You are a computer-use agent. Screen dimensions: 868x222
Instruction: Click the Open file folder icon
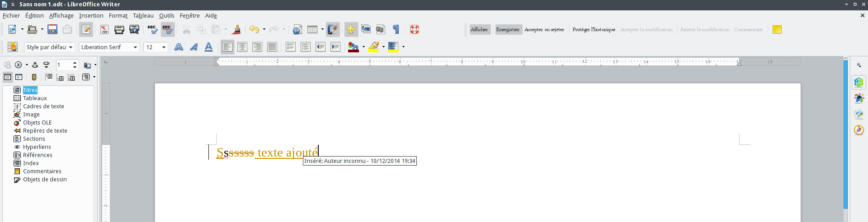(32, 29)
